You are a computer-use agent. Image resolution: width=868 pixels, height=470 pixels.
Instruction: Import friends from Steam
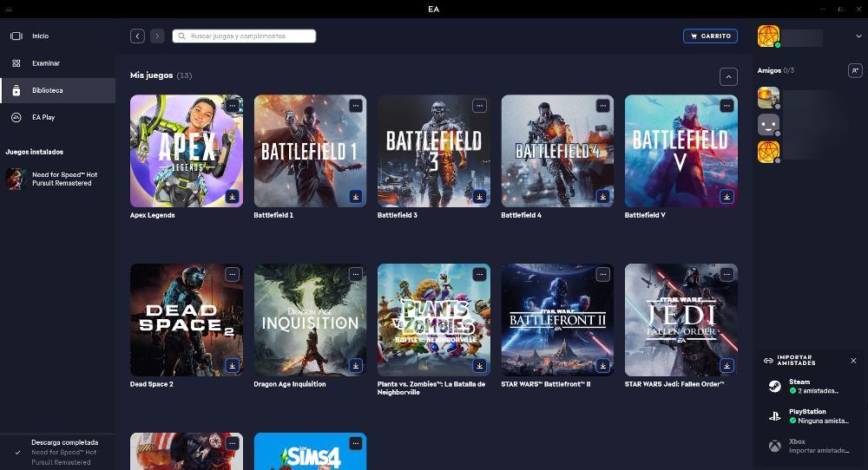coord(811,386)
